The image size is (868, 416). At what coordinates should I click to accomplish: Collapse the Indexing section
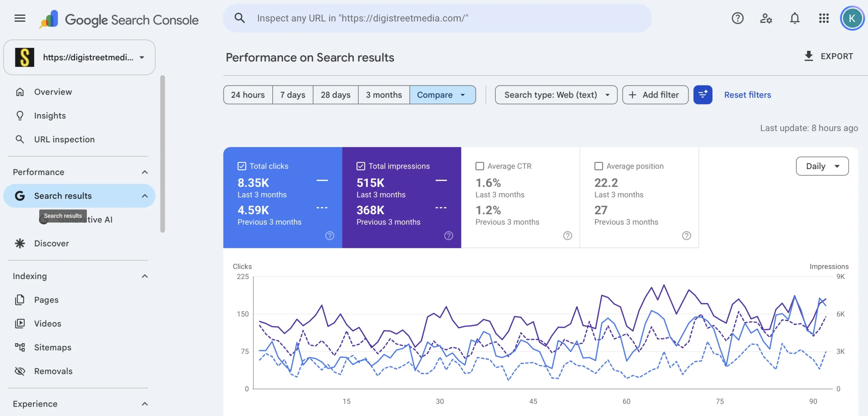(x=145, y=276)
